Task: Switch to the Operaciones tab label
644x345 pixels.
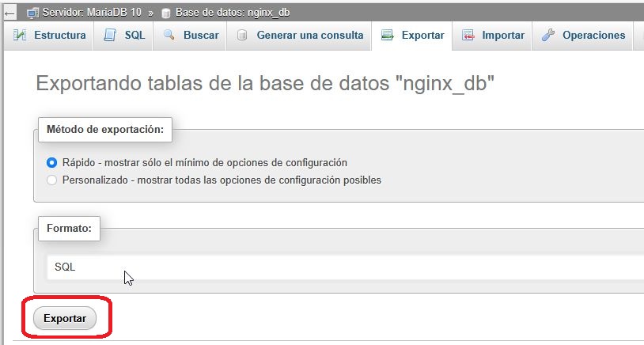Action: tap(593, 36)
